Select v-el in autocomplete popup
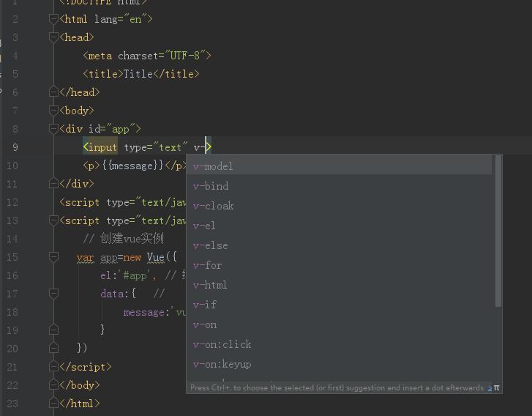532x416 pixels. point(339,226)
